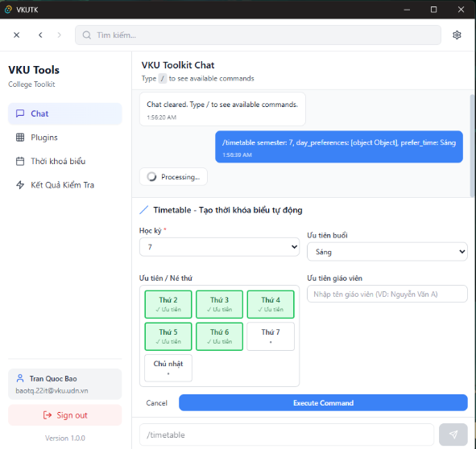Sign out of the account
Image resolution: width=476 pixels, height=449 pixels.
point(65,415)
